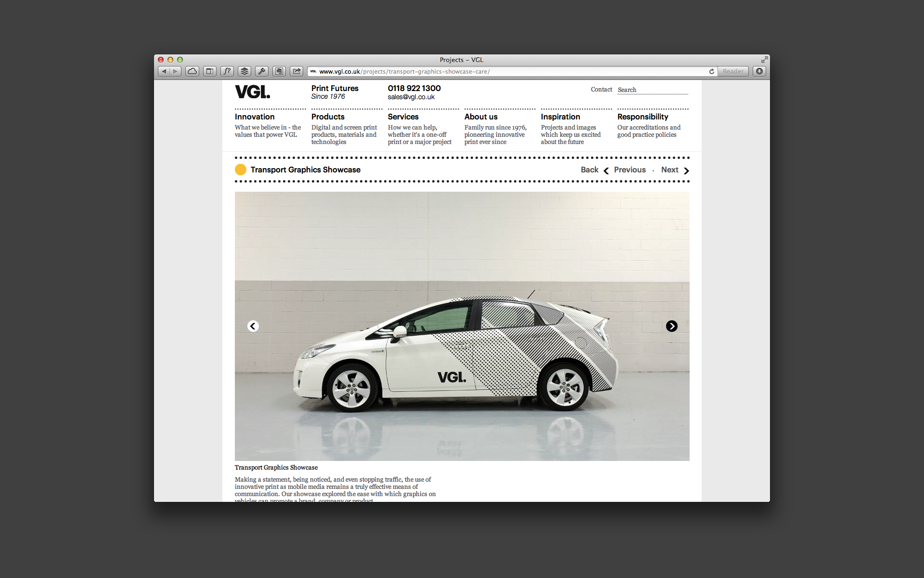Reload the page with refresh icon
The width and height of the screenshot is (924, 578).
(711, 71)
